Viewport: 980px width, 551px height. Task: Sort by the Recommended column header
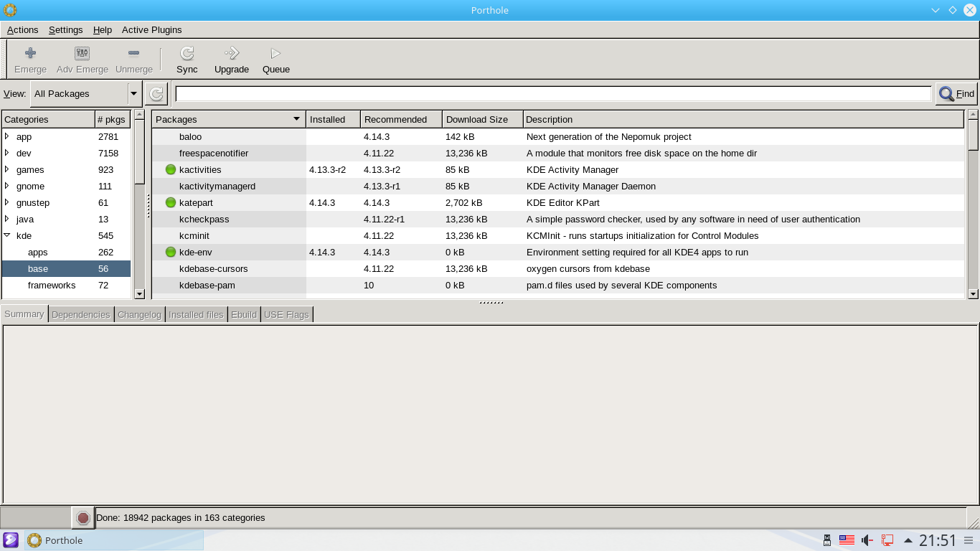(401, 119)
